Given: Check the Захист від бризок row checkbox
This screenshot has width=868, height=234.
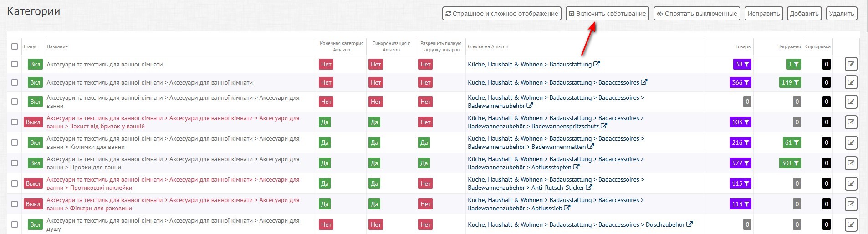Looking at the screenshot, I should pos(15,122).
